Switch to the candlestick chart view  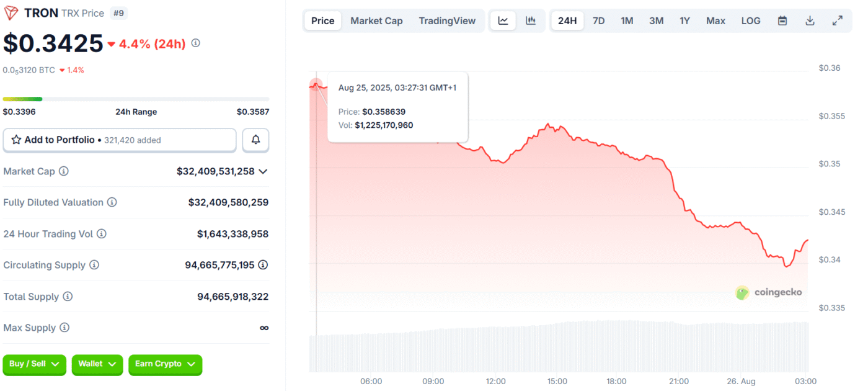click(x=531, y=20)
